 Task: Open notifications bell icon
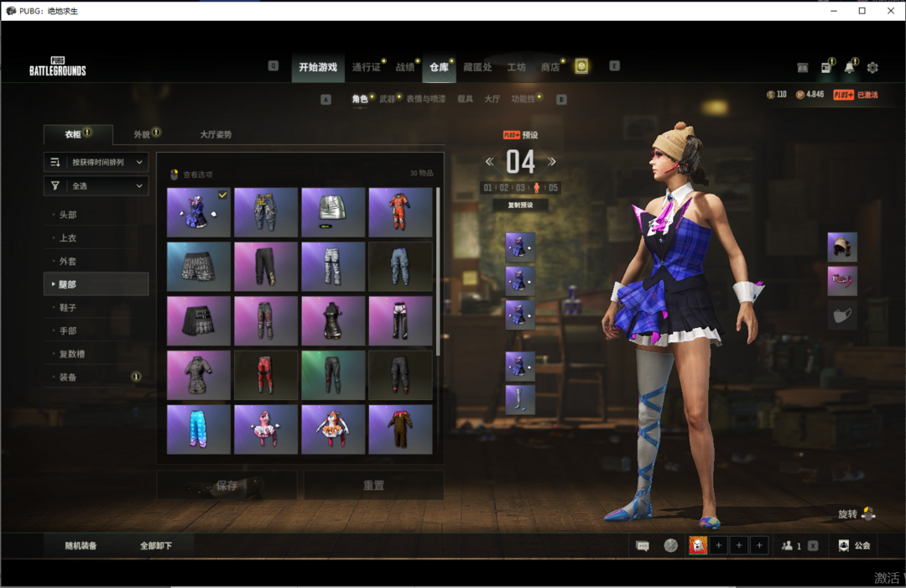coord(850,68)
